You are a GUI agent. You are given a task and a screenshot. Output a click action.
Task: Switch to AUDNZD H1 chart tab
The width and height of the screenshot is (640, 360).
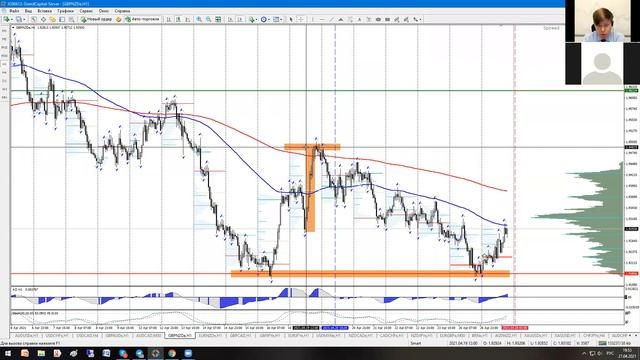(506, 336)
